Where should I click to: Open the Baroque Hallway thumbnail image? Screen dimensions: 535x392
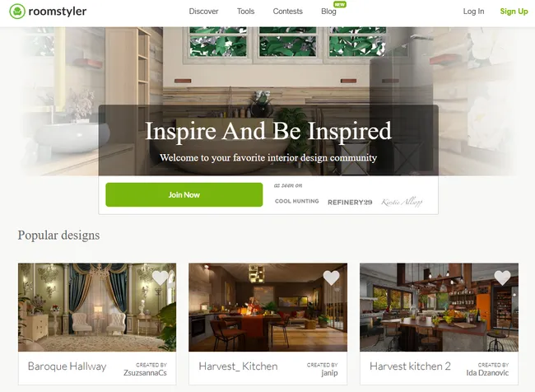click(97, 307)
